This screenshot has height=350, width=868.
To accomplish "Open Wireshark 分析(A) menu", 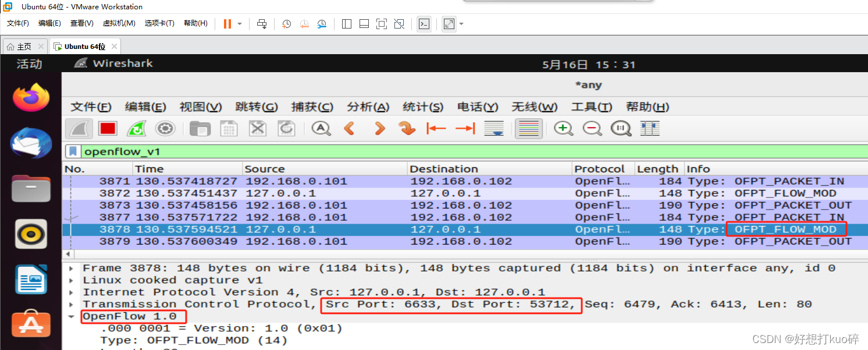I will coord(368,107).
